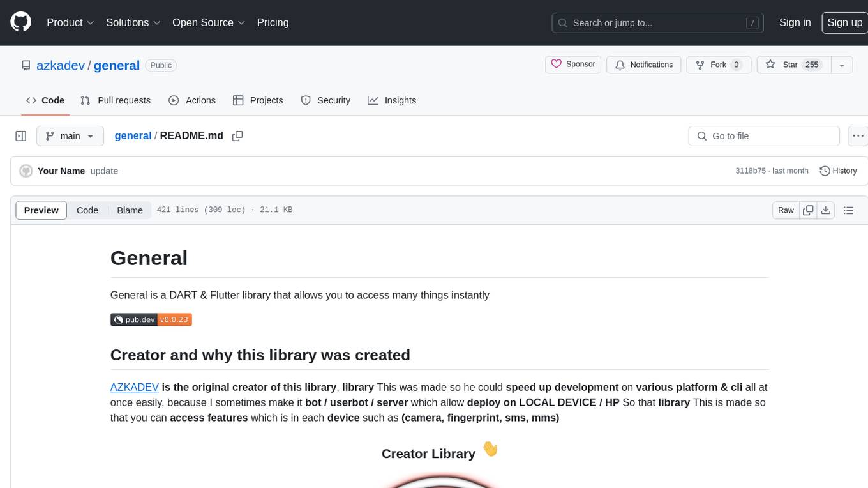The height and width of the screenshot is (488, 868).
Task: Click the 'General' README heading
Action: [x=149, y=258]
